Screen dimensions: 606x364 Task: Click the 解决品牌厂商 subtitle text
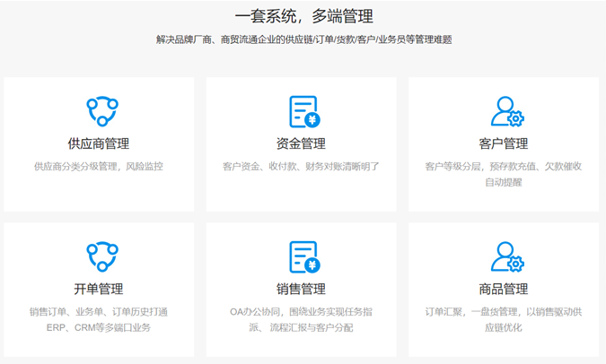(303, 39)
